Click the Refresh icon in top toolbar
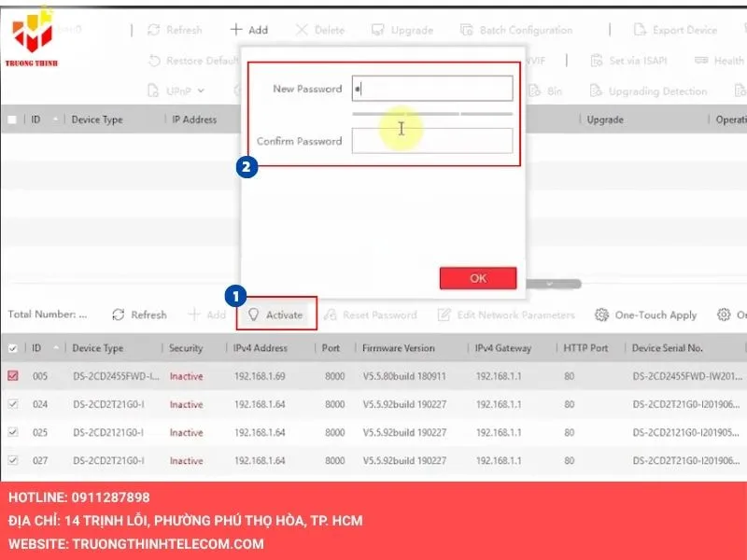This screenshot has height=560, width=747. coord(154,30)
